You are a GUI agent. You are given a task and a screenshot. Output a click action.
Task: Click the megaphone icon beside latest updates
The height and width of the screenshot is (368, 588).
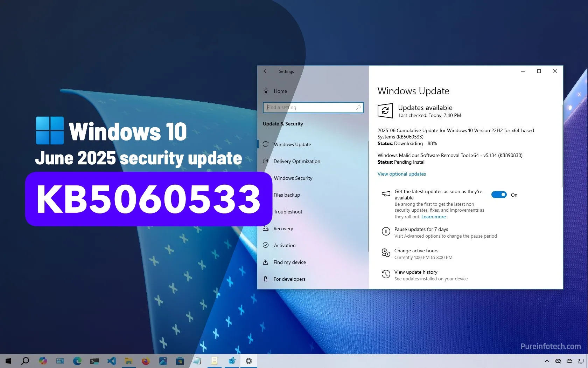point(386,194)
